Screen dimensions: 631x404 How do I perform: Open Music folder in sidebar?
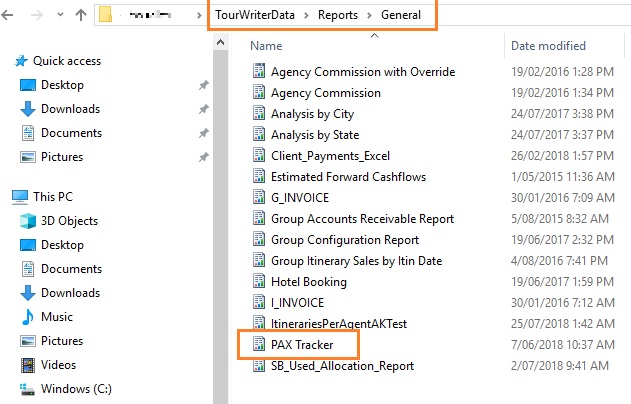[57, 317]
